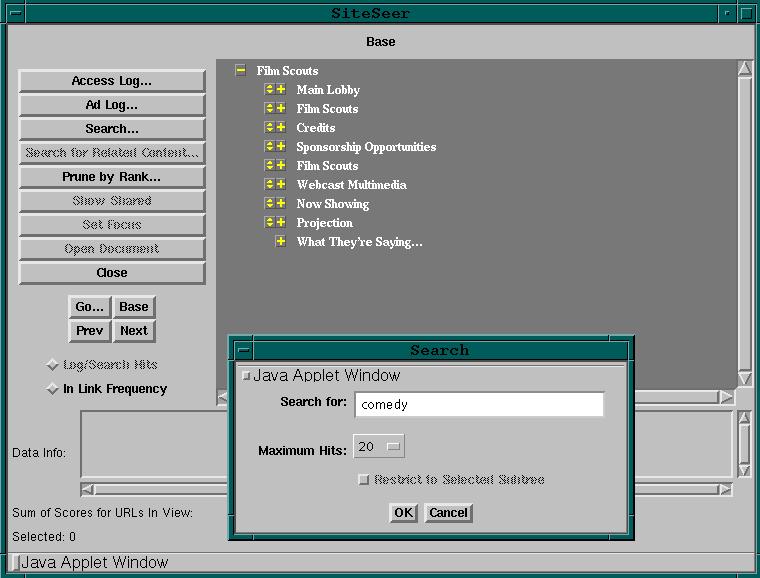Expand the Projection node
Screen dimensions: 760x578
(281, 222)
